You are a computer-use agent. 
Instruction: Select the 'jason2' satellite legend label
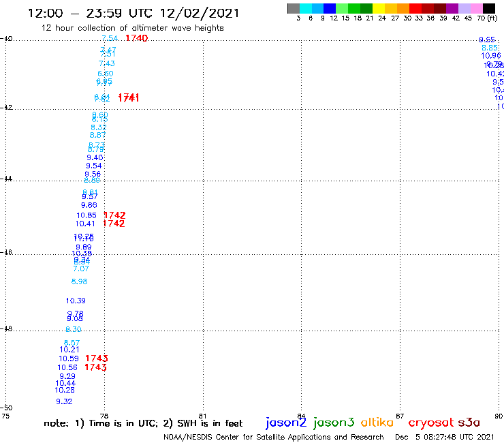[286, 423]
